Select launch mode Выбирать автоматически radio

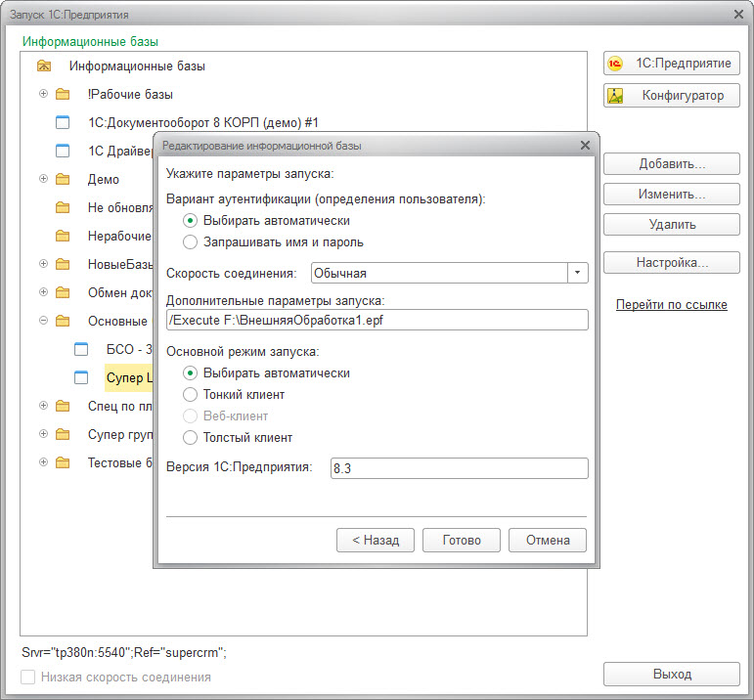pos(190,373)
